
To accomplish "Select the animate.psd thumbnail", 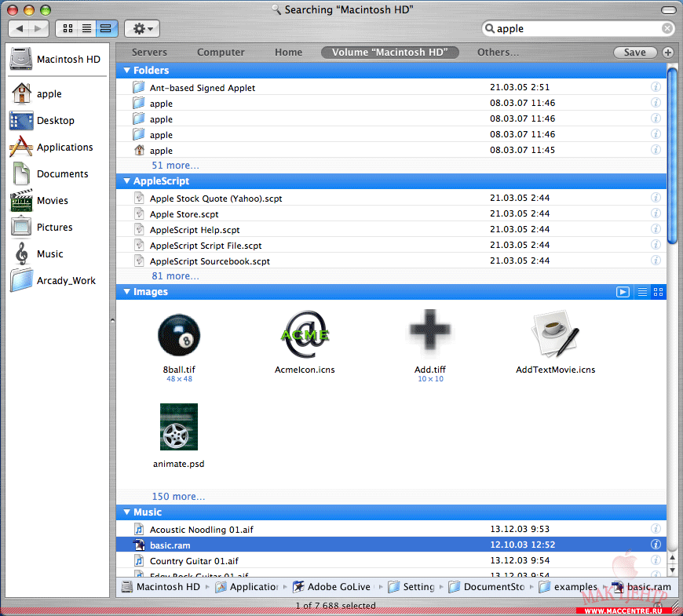I will [178, 427].
